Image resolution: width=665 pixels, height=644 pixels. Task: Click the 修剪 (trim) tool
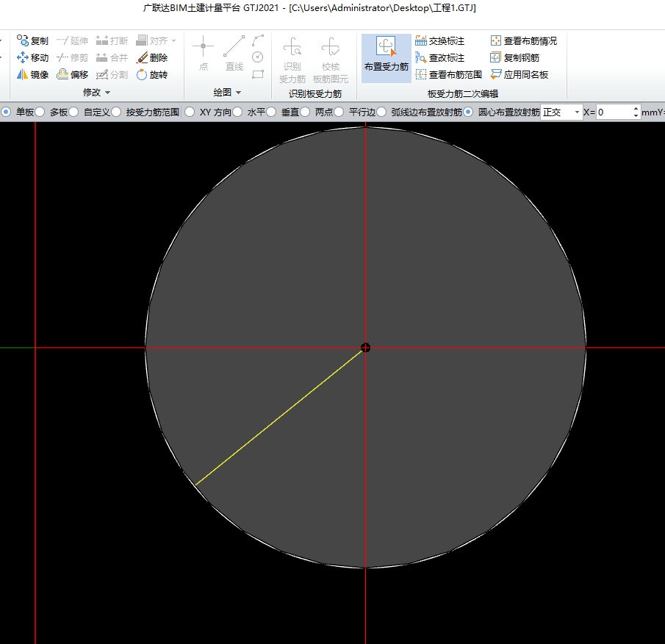[72, 57]
